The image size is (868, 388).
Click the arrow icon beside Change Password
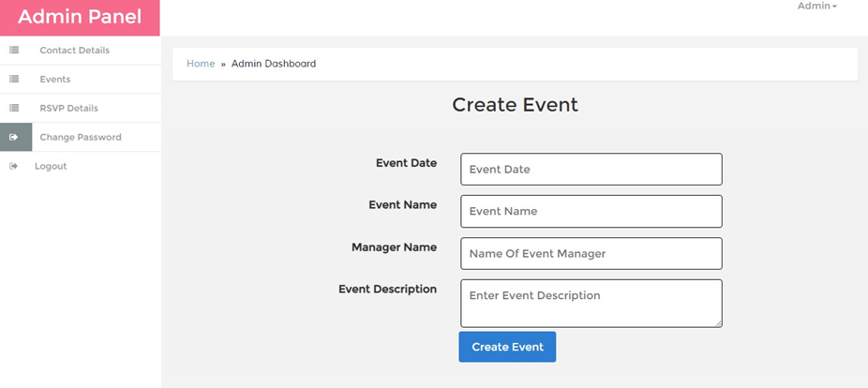click(x=14, y=137)
